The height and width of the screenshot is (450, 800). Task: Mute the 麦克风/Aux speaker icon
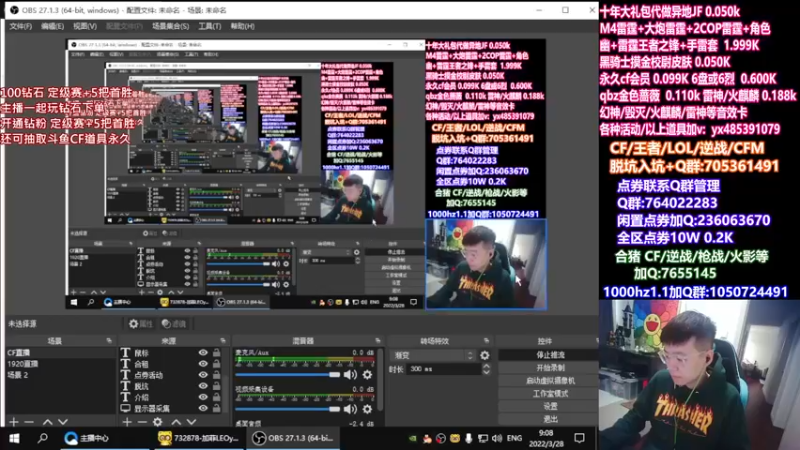(x=350, y=374)
